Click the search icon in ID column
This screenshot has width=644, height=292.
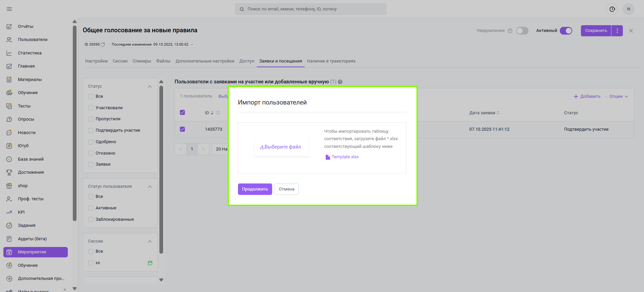pos(218,113)
